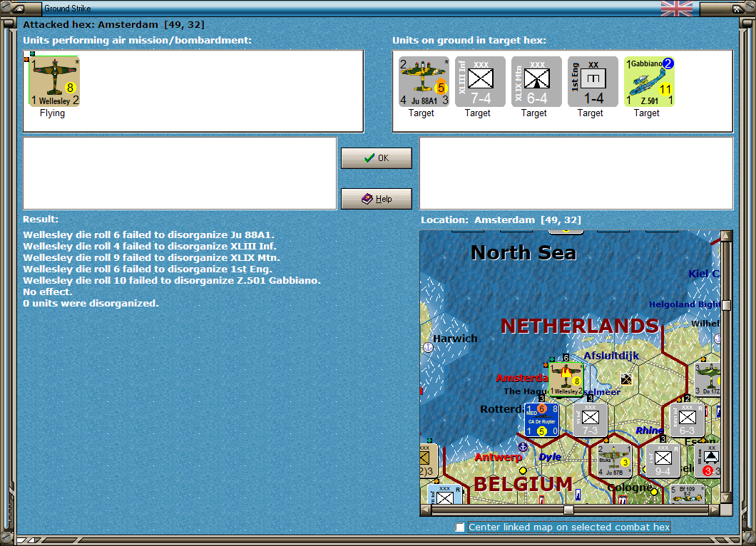
Task: Click the title bar left corner button
Action: pos(20,9)
